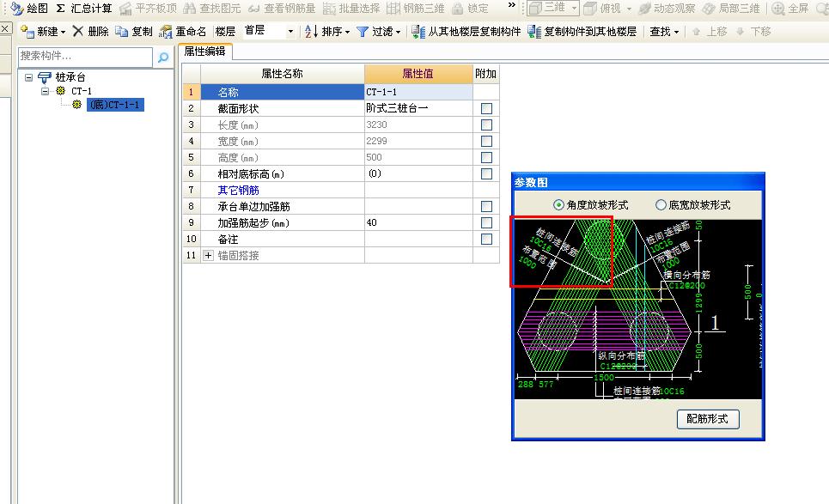Click 删除 delete component

click(90, 32)
